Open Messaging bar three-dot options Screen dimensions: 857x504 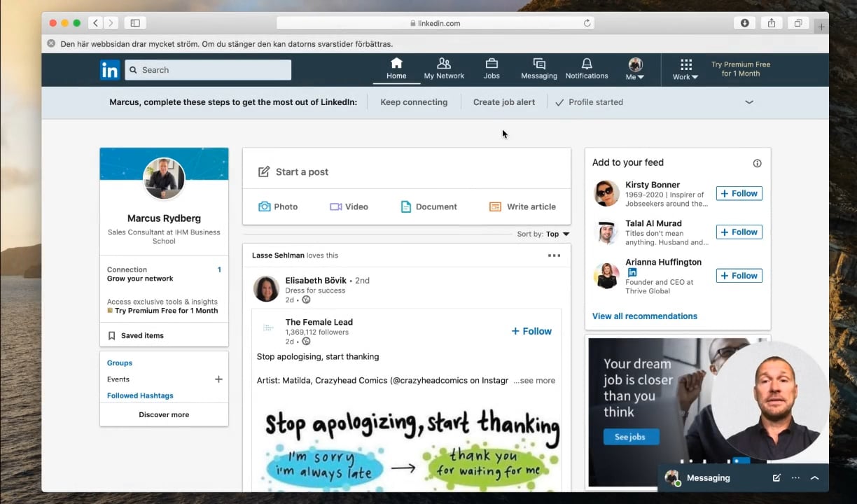pyautogui.click(x=795, y=478)
